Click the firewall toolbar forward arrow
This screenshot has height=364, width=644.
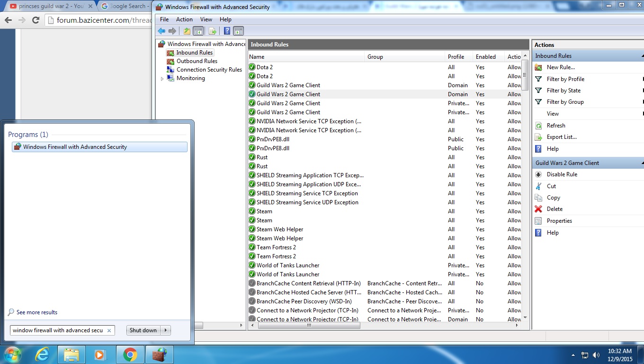tap(172, 31)
